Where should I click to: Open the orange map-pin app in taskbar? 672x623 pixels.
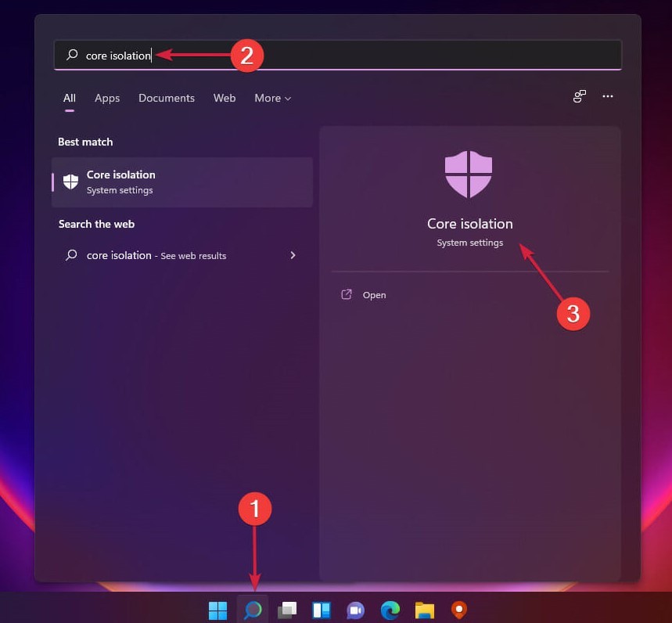pos(459,610)
